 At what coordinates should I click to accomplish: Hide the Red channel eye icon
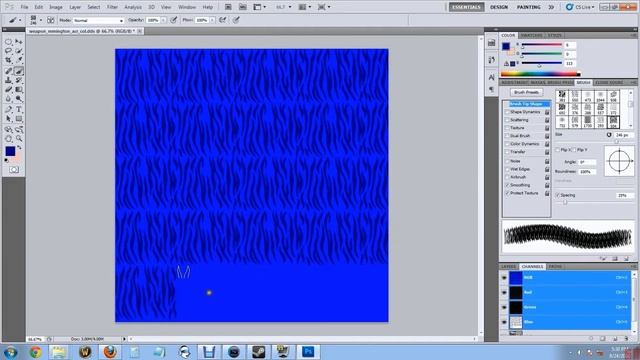click(504, 292)
